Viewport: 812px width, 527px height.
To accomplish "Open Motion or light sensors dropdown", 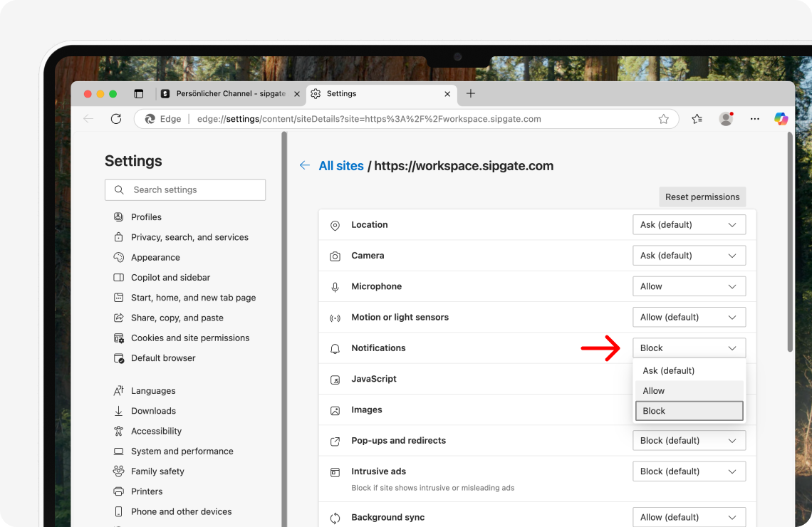I will tap(689, 317).
